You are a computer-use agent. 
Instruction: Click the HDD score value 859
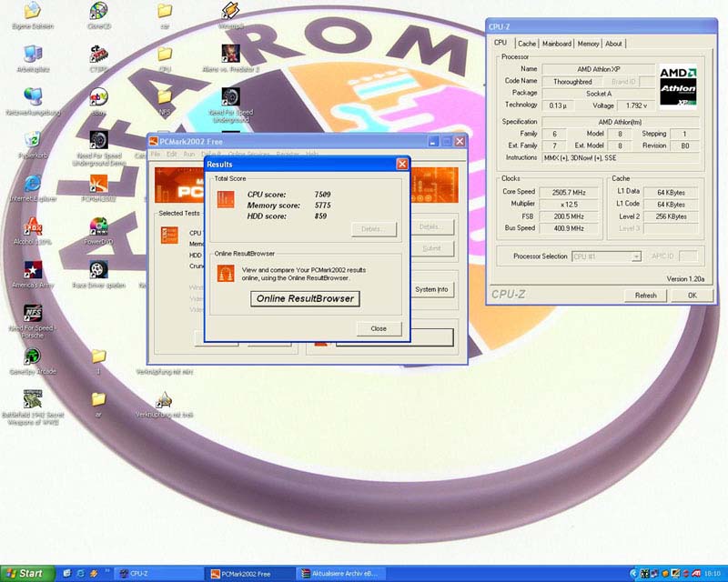pyautogui.click(x=320, y=216)
